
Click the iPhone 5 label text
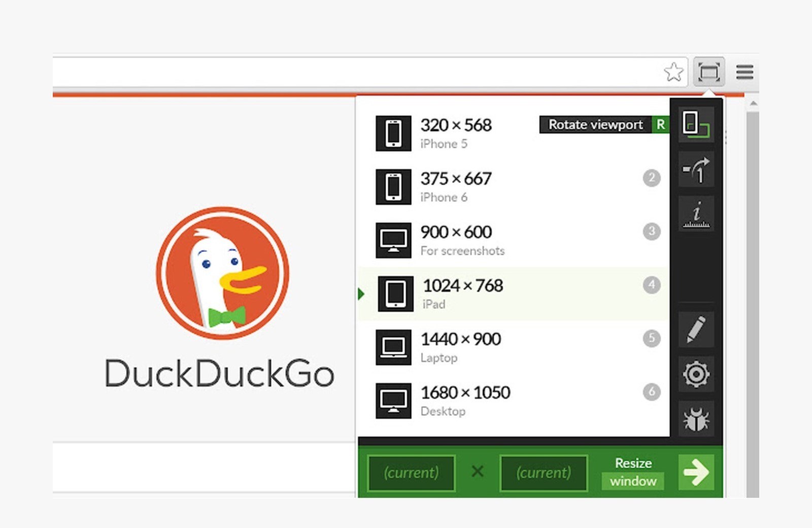444,144
